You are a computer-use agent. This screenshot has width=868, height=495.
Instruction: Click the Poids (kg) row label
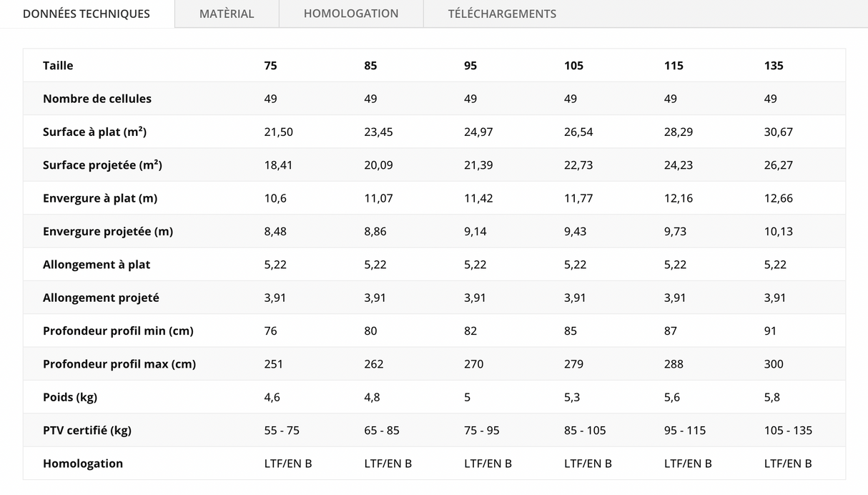coord(70,398)
